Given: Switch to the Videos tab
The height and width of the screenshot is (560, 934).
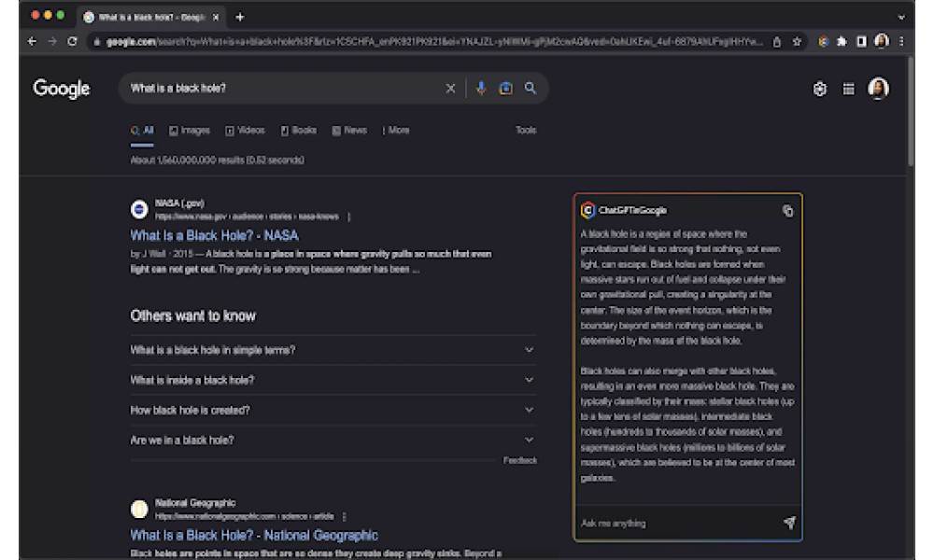Looking at the screenshot, I should 245,131.
